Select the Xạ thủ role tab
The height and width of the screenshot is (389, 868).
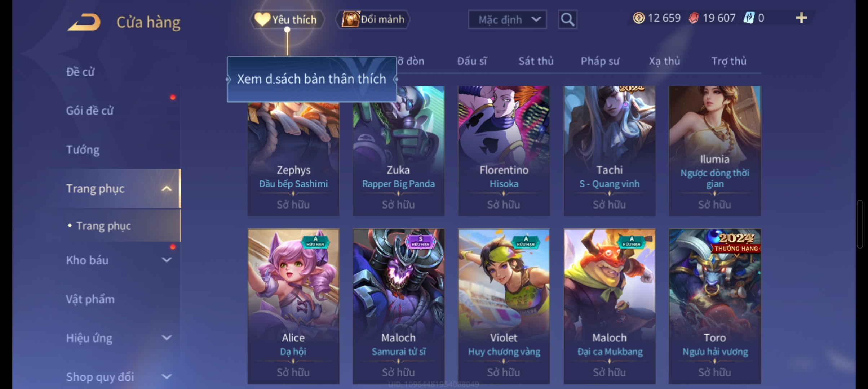tap(664, 61)
